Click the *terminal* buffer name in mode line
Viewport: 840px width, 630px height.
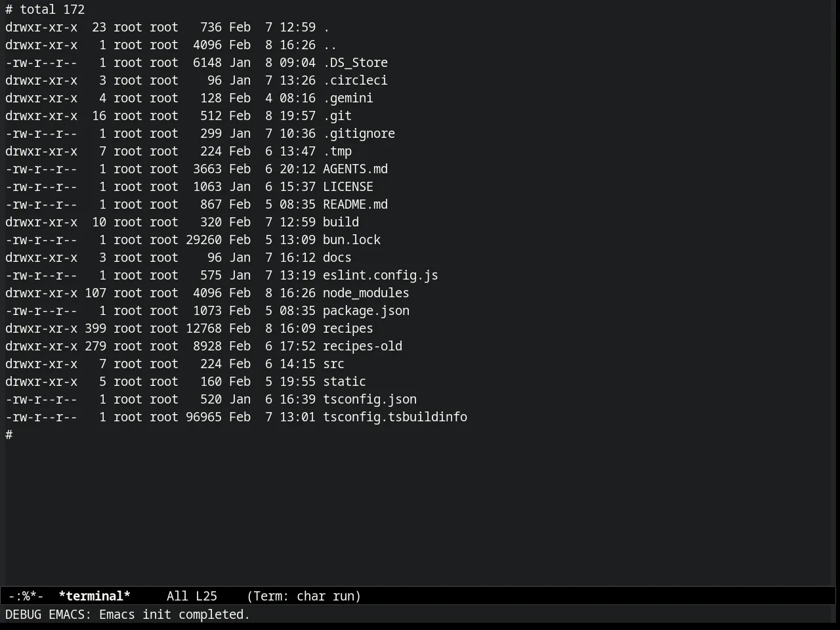(94, 596)
